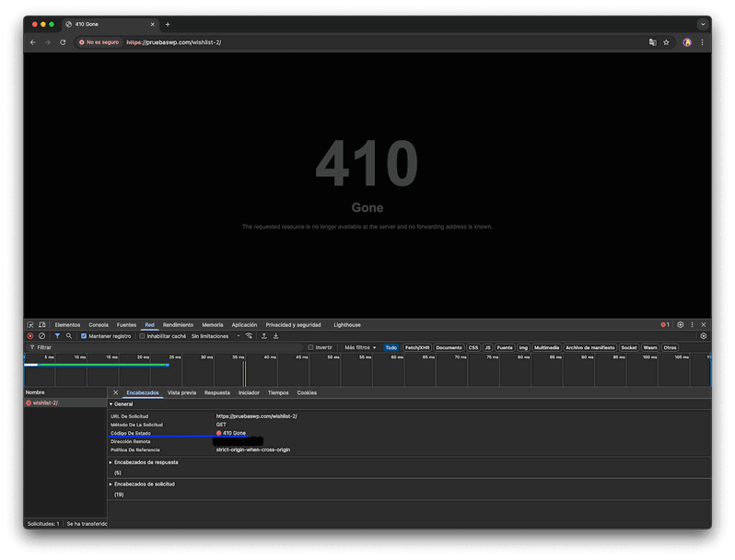The height and width of the screenshot is (560, 735).
Task: Activate the DevTools inspect element picker
Action: pyautogui.click(x=30, y=325)
